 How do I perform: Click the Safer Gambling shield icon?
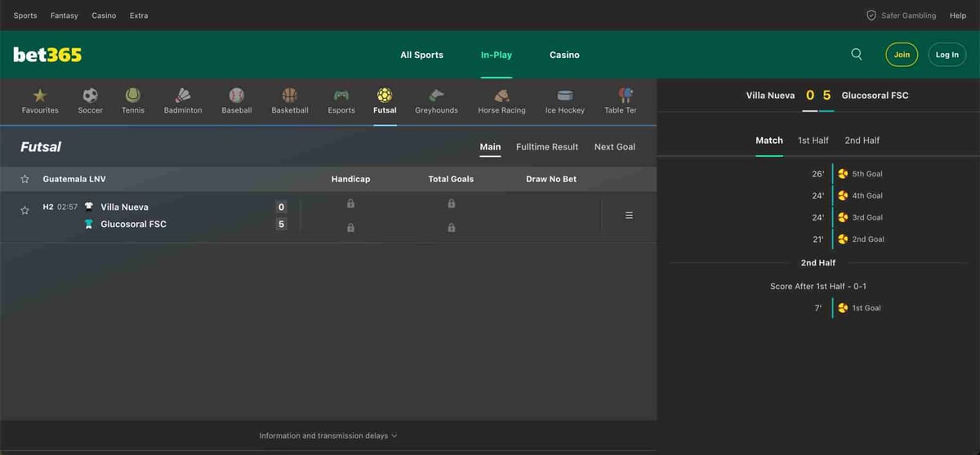(871, 16)
